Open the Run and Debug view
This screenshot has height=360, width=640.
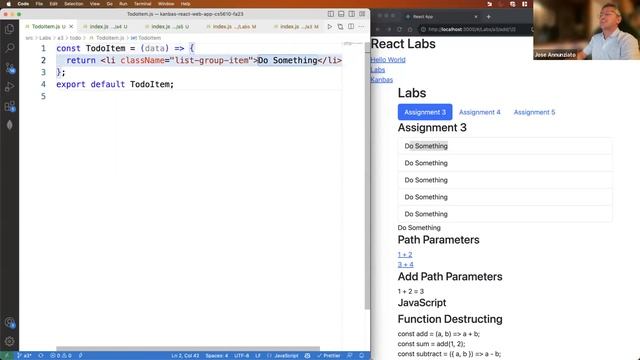tap(9, 87)
